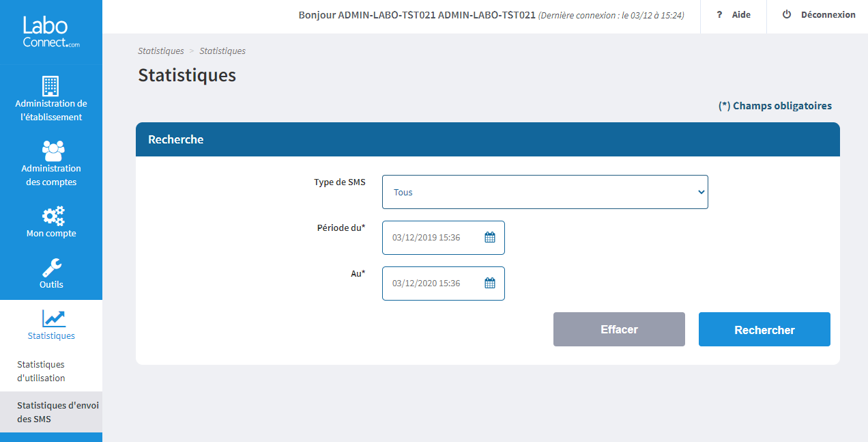The height and width of the screenshot is (442, 868).
Task: Click the Outils wrench icon
Action: click(x=52, y=268)
